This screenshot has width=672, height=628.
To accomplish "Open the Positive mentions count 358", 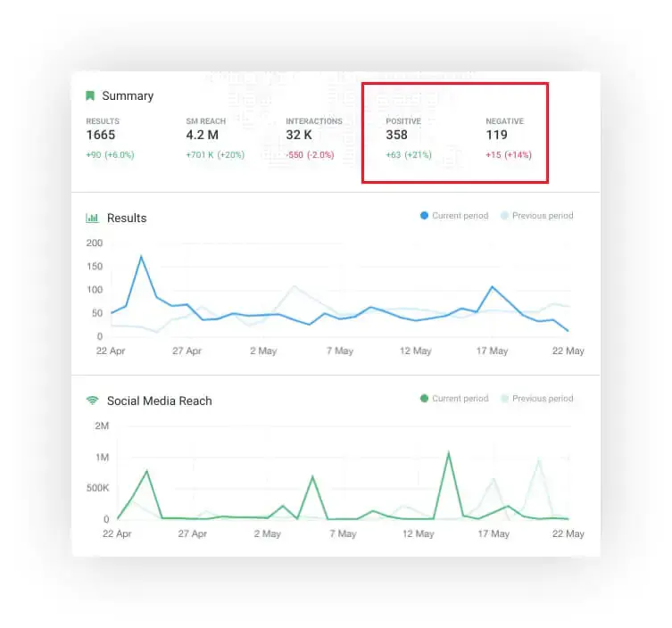I will (397, 136).
